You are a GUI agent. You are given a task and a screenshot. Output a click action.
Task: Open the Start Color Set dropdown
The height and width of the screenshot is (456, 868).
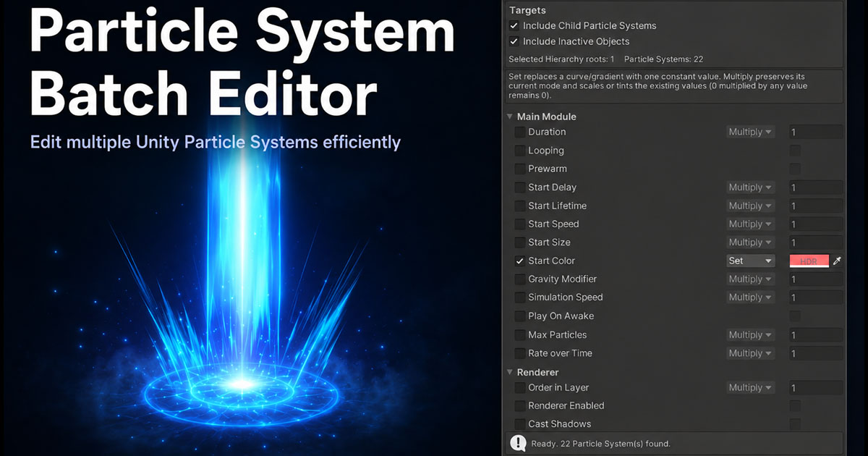[751, 261]
